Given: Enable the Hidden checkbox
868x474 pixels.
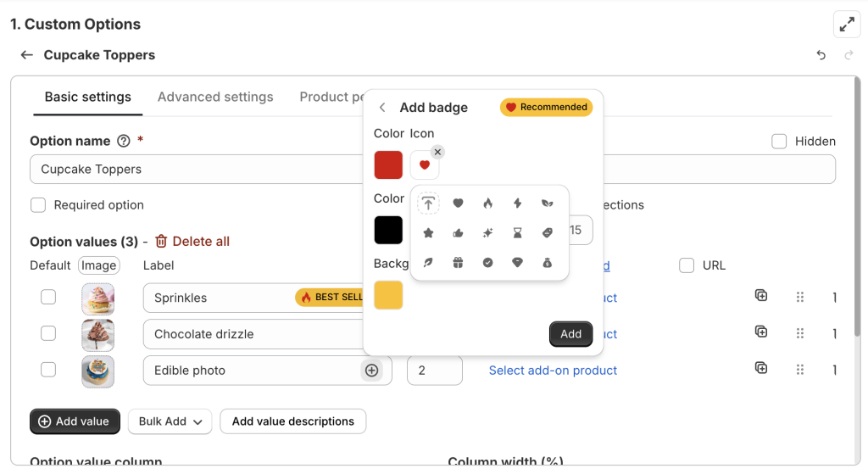Looking at the screenshot, I should pos(779,142).
